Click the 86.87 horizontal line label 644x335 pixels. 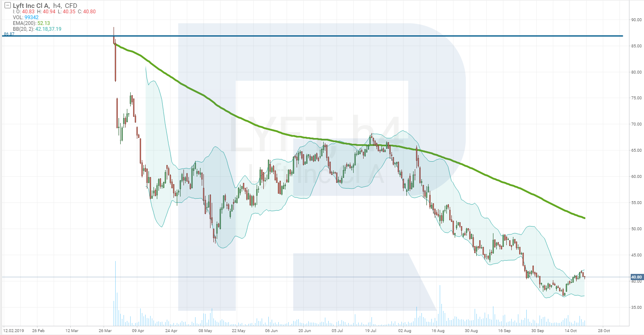tap(9, 34)
